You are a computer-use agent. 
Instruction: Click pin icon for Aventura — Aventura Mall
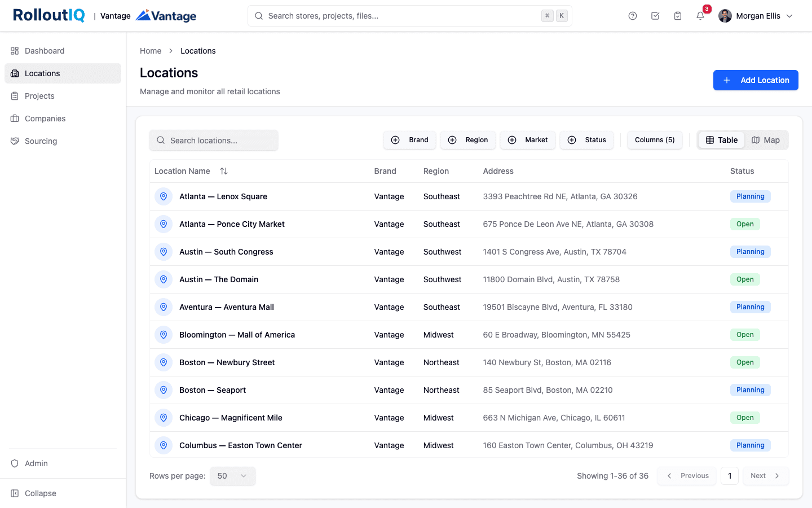pos(164,307)
